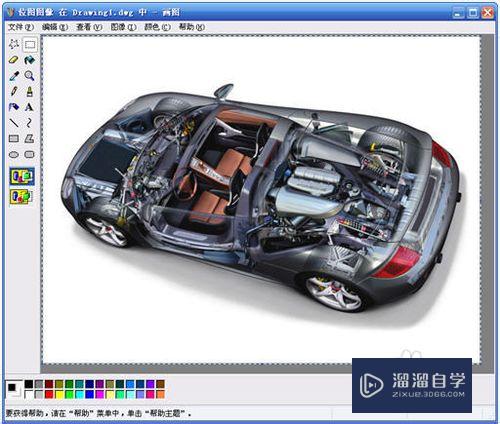This screenshot has width=500, height=424.
Task: Minimize the Paint window
Action: 458,13
